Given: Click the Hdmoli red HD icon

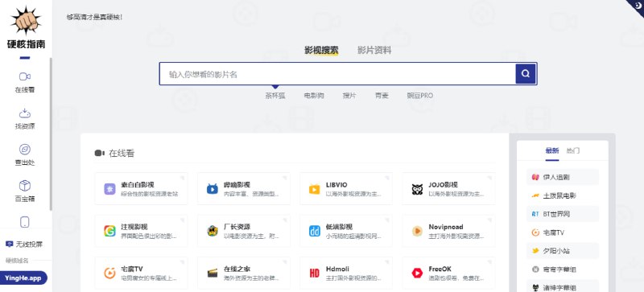Looking at the screenshot, I should 314,273.
